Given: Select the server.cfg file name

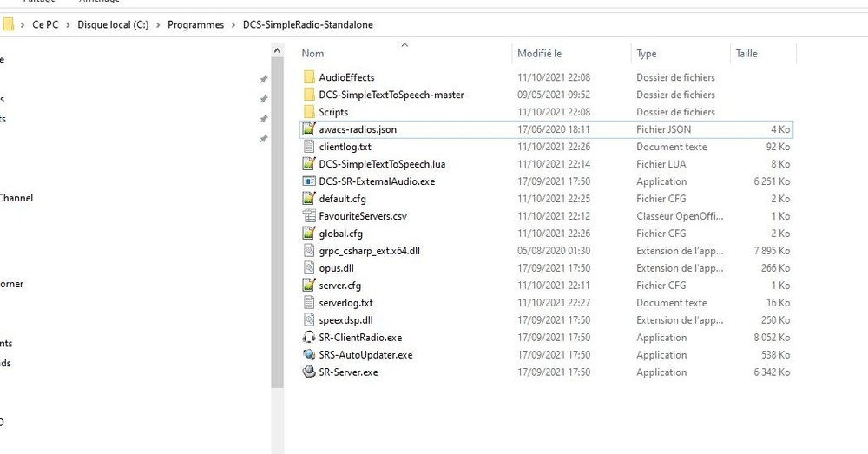Looking at the screenshot, I should tap(340, 286).
